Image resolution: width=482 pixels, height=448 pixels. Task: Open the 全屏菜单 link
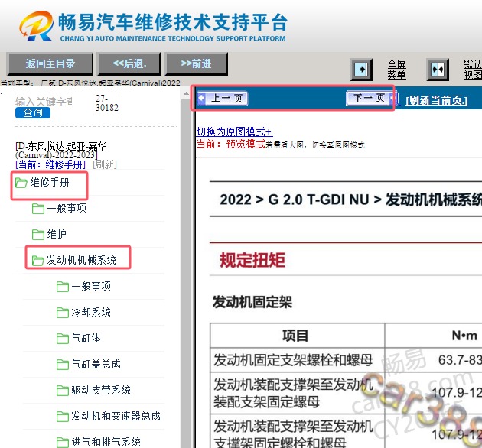[x=396, y=70]
